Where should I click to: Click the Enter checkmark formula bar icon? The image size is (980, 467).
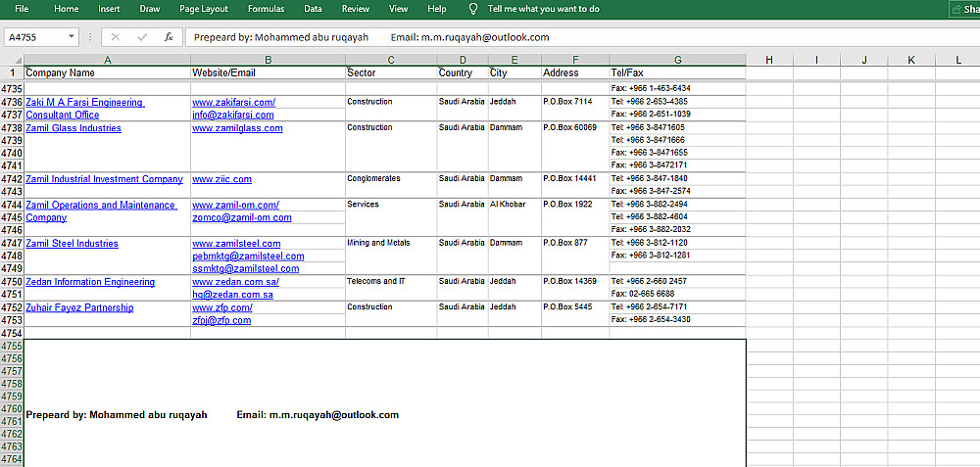click(x=142, y=37)
